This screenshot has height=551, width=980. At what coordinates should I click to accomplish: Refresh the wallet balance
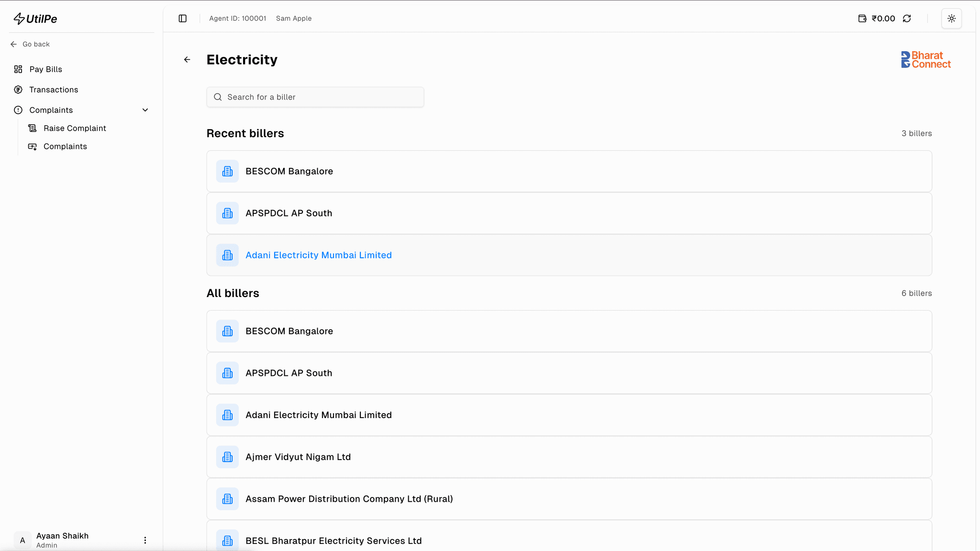(x=907, y=19)
